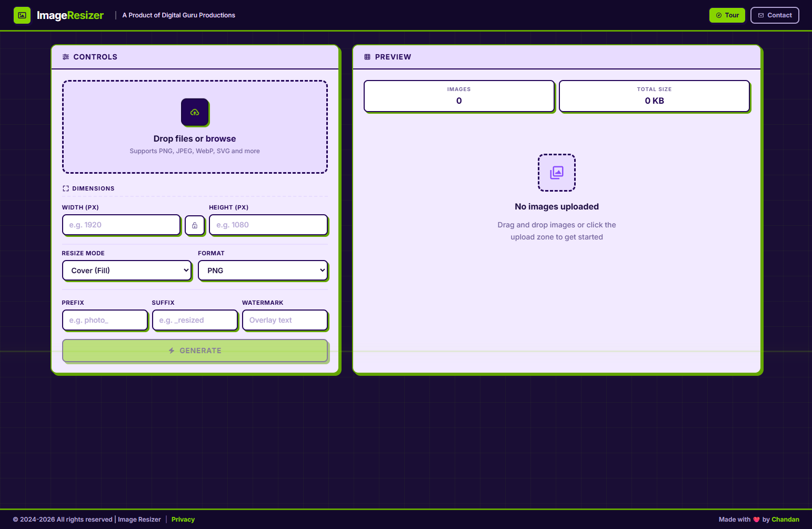The image size is (812, 529).
Task: Click "A Product of Digital Guru Productions" text
Action: (179, 15)
